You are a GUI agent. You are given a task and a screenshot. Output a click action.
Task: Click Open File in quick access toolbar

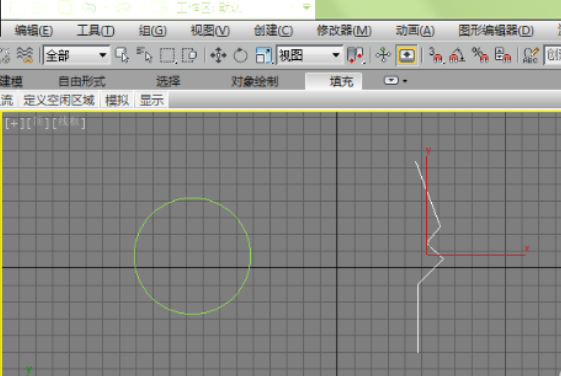point(40,8)
